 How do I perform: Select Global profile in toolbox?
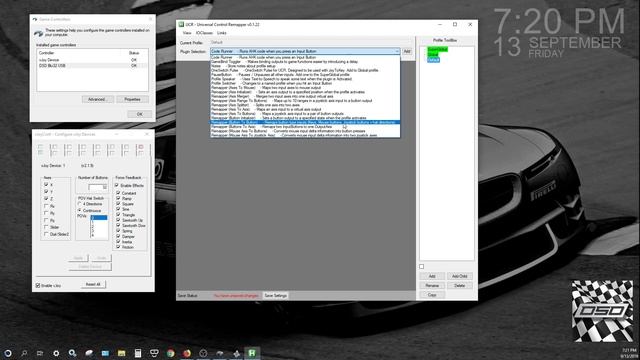(433, 55)
